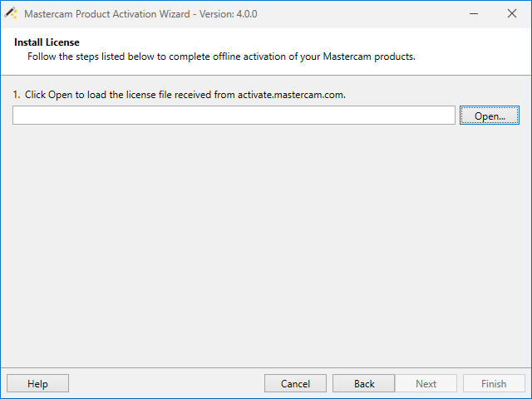Click the Mastercam wizard icon in title bar
The height and width of the screenshot is (399, 532).
point(11,14)
